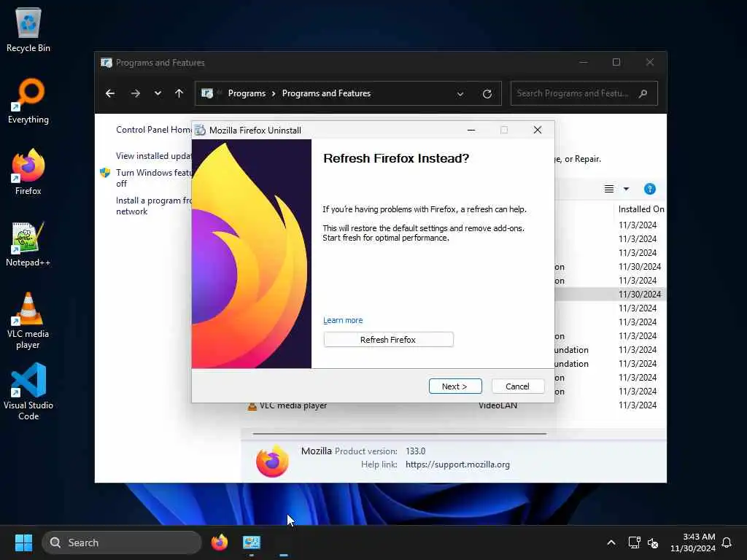Open Firefox from the taskbar
This screenshot has height=560, width=747.
tap(219, 542)
